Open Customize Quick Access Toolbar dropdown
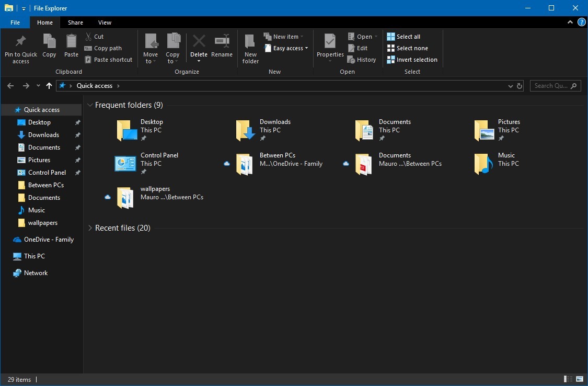 (x=23, y=8)
